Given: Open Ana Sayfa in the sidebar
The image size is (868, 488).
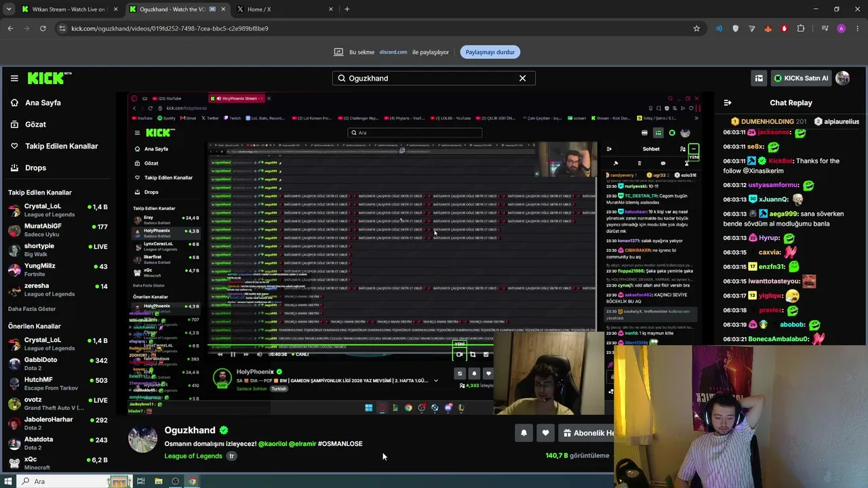Looking at the screenshot, I should click(43, 102).
